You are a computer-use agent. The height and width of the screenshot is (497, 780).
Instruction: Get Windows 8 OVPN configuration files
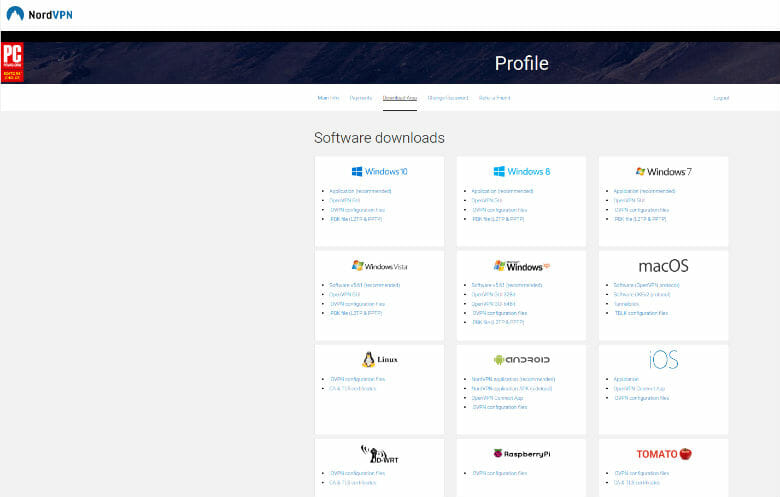(499, 210)
